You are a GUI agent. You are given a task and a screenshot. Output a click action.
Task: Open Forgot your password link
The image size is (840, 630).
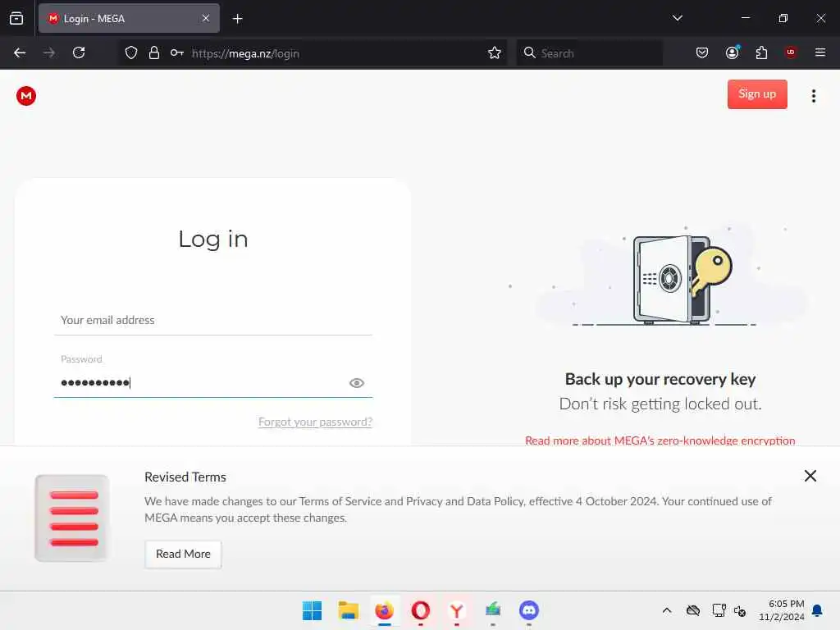(x=315, y=422)
